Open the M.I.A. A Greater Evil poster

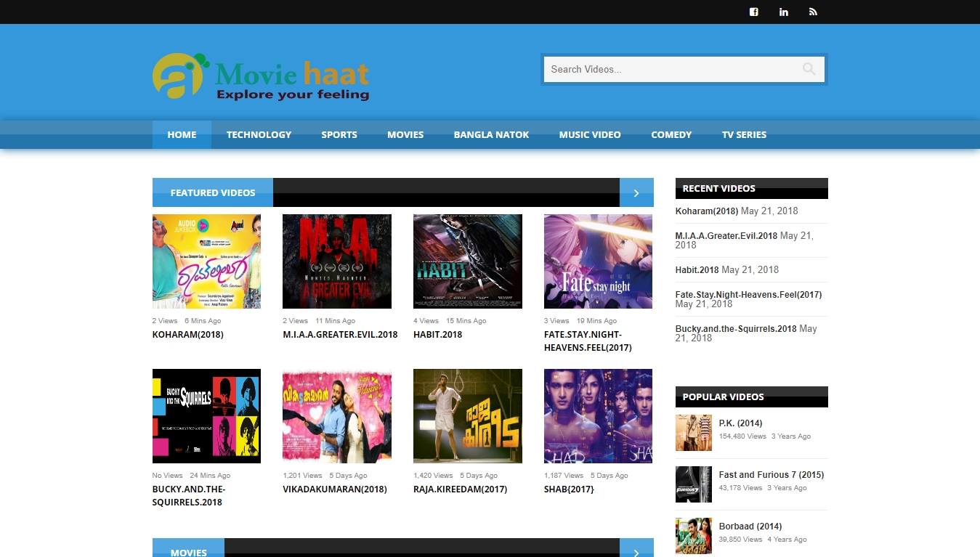click(x=337, y=261)
